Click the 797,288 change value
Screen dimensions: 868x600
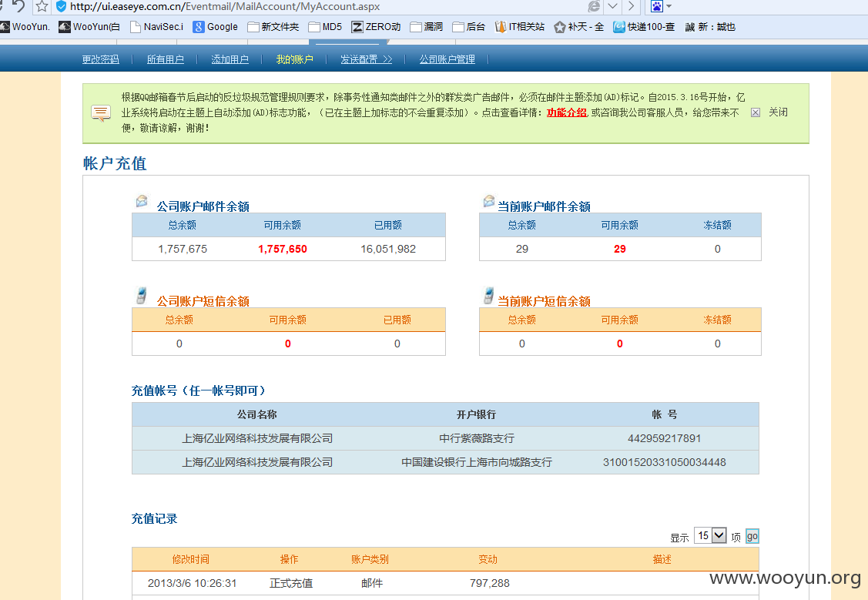490,583
